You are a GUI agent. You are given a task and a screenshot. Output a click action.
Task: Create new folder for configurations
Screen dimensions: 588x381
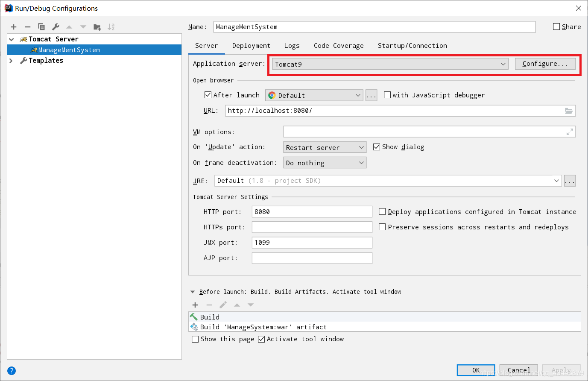pyautogui.click(x=97, y=27)
